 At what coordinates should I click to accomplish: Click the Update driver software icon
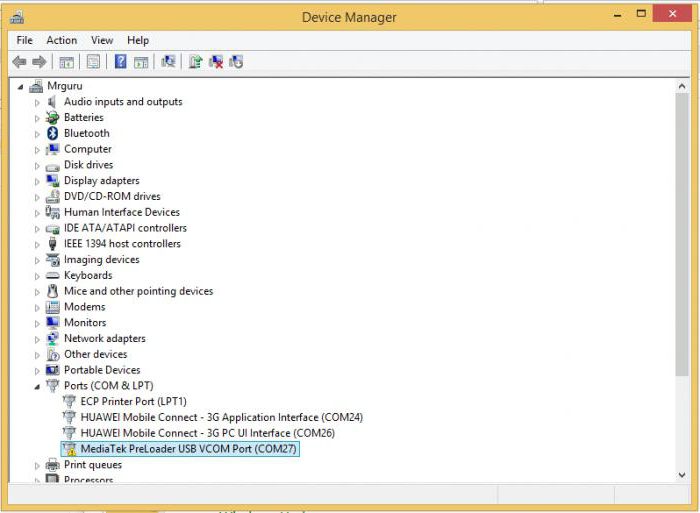tap(195, 62)
